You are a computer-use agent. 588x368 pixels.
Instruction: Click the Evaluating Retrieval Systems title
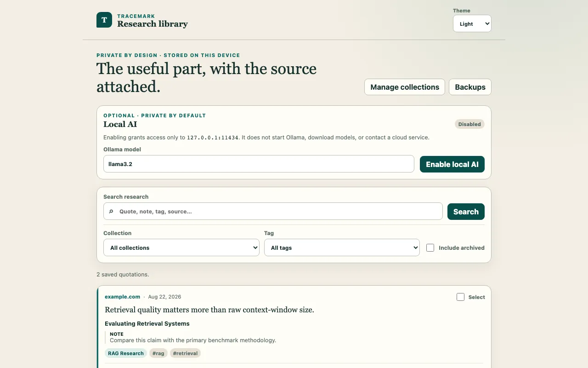(x=147, y=323)
